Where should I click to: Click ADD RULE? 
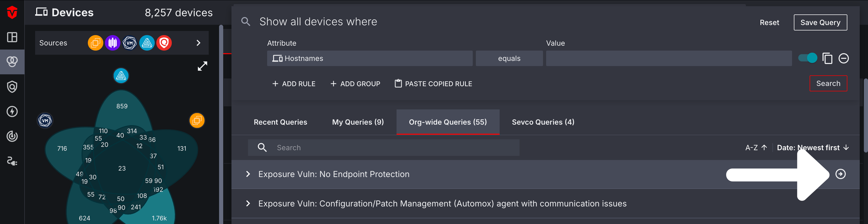293,84
